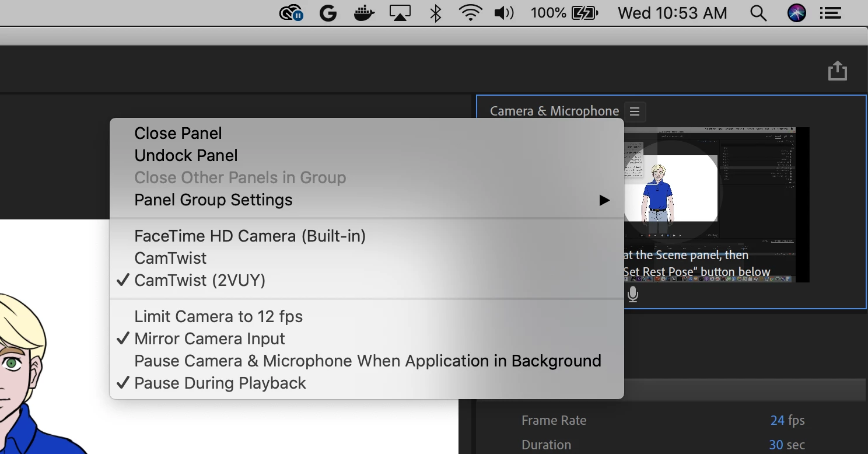Image resolution: width=868 pixels, height=454 pixels.
Task: Launch Siri from the menu bar
Action: tap(796, 13)
